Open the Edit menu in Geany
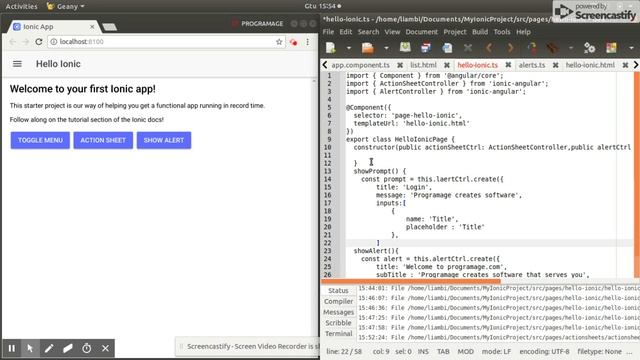The height and width of the screenshot is (360, 640). [345, 32]
